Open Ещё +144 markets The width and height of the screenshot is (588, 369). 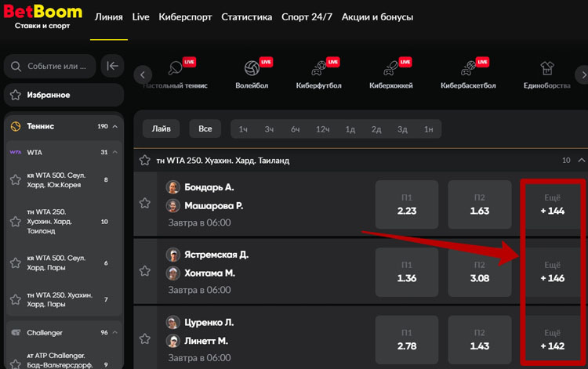[553, 204]
